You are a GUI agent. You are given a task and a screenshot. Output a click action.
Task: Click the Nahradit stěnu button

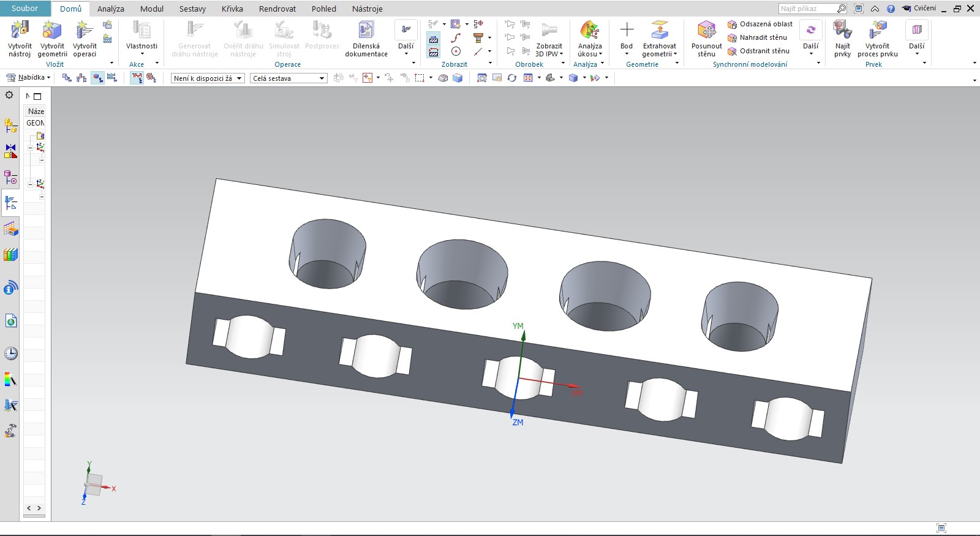pos(758,37)
